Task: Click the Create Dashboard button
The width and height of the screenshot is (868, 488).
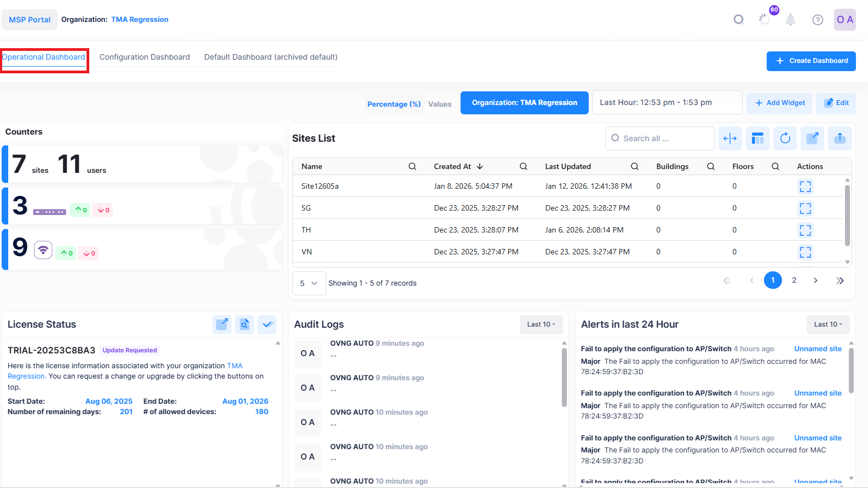Action: pyautogui.click(x=811, y=61)
